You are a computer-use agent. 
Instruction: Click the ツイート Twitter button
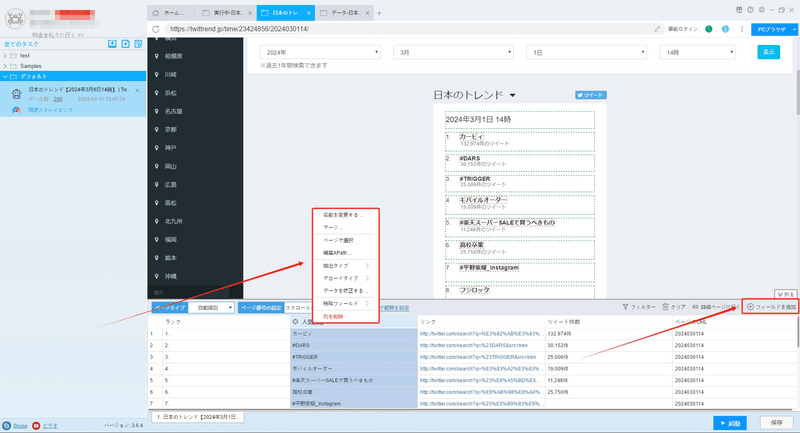[x=591, y=95]
